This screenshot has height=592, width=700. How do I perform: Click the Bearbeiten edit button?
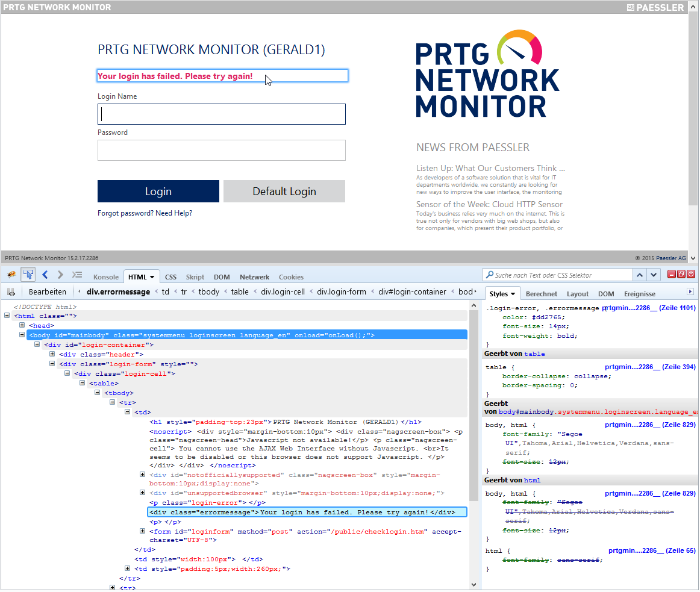pyautogui.click(x=48, y=291)
